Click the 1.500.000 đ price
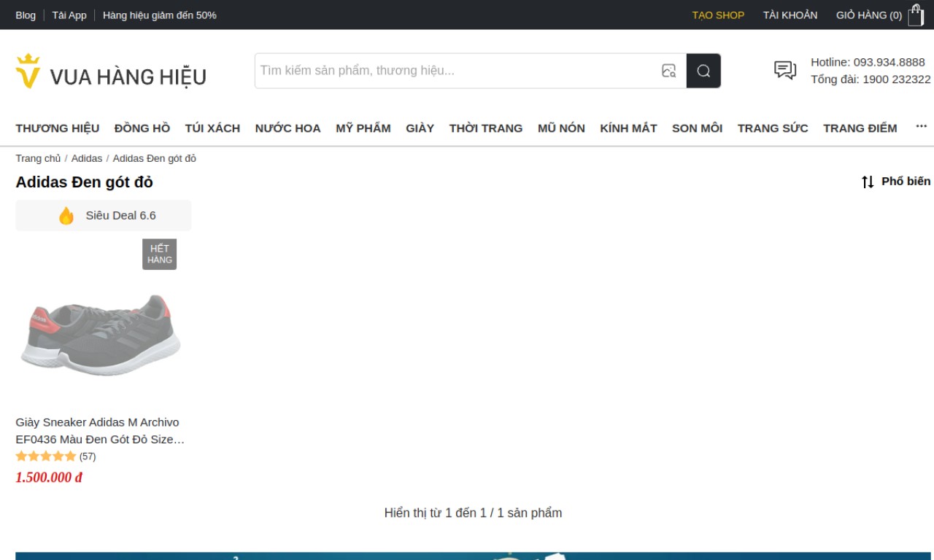934x560 pixels. (x=49, y=478)
